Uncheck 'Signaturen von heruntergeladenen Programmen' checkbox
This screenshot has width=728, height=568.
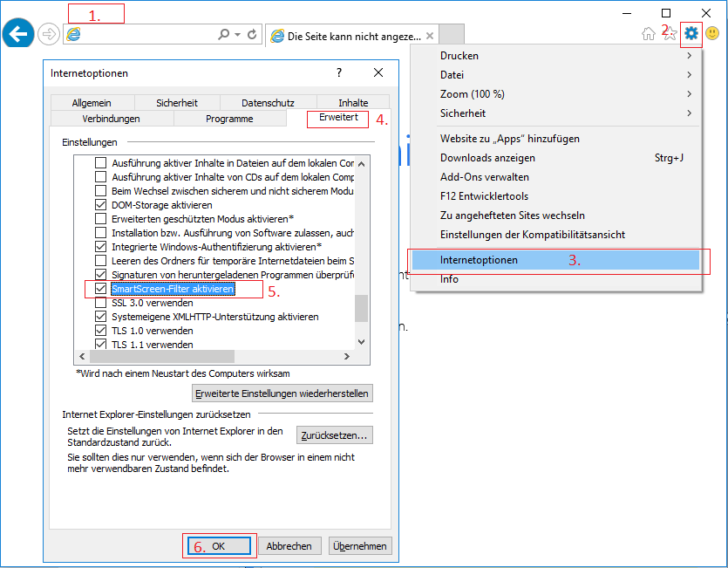[x=100, y=275]
